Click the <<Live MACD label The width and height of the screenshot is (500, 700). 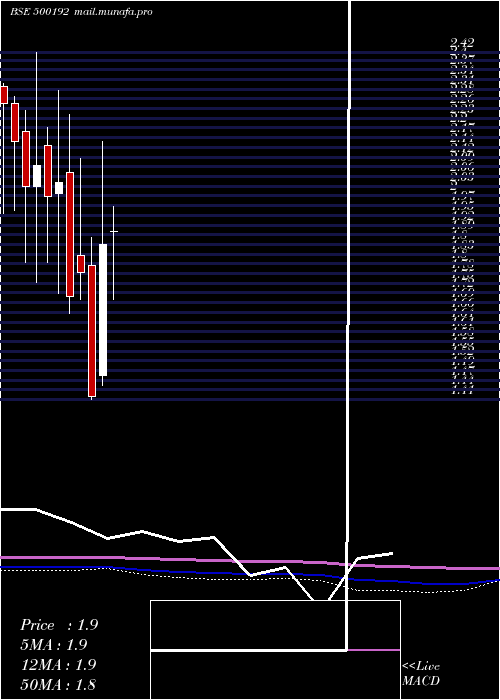421,673
